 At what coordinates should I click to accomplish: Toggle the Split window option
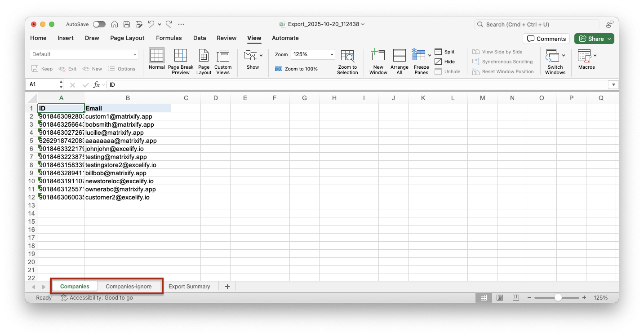click(x=445, y=52)
